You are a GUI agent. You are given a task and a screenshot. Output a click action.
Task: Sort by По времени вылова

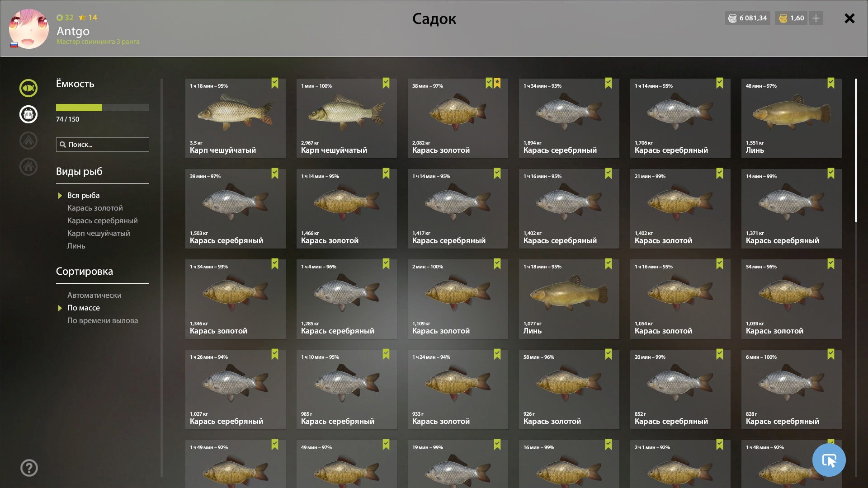pos(103,320)
